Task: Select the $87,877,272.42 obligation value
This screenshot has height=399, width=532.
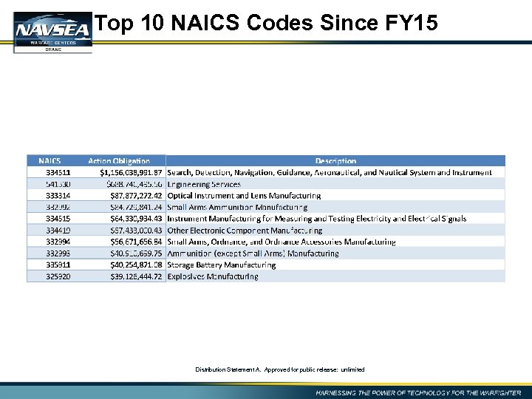Action: 136,195
